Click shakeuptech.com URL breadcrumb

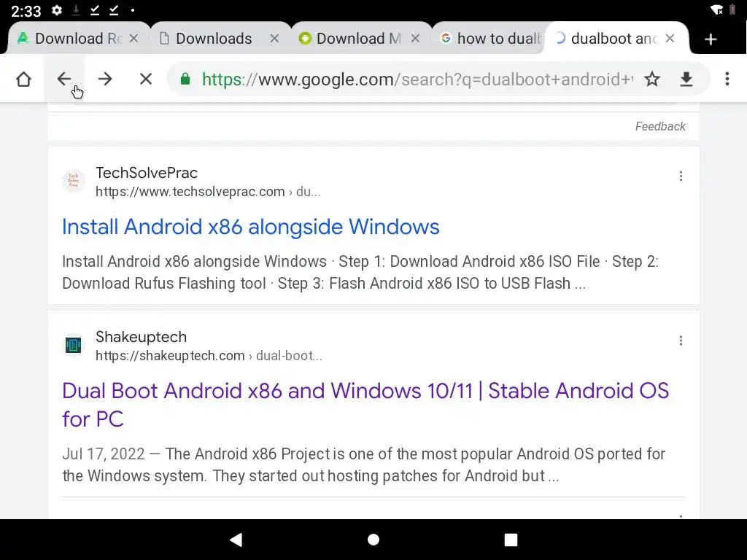[209, 356]
